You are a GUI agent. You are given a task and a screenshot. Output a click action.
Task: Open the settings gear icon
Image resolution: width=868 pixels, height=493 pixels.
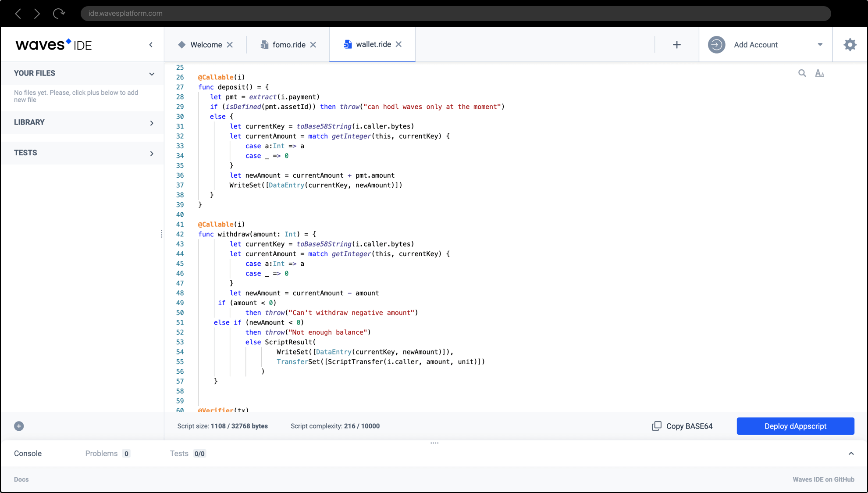tap(850, 45)
